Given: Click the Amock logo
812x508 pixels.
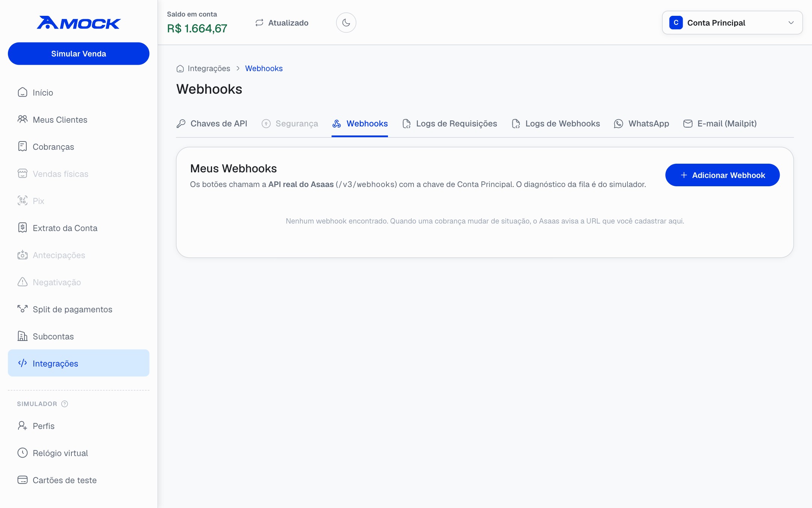Looking at the screenshot, I should point(79,23).
